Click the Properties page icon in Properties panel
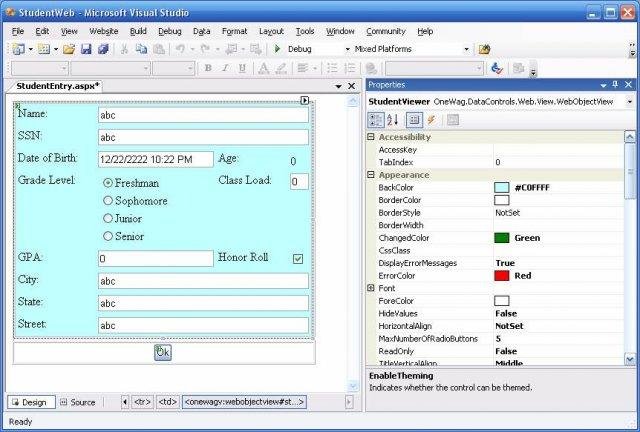Image resolution: width=640 pixels, height=432 pixels. tap(414, 120)
